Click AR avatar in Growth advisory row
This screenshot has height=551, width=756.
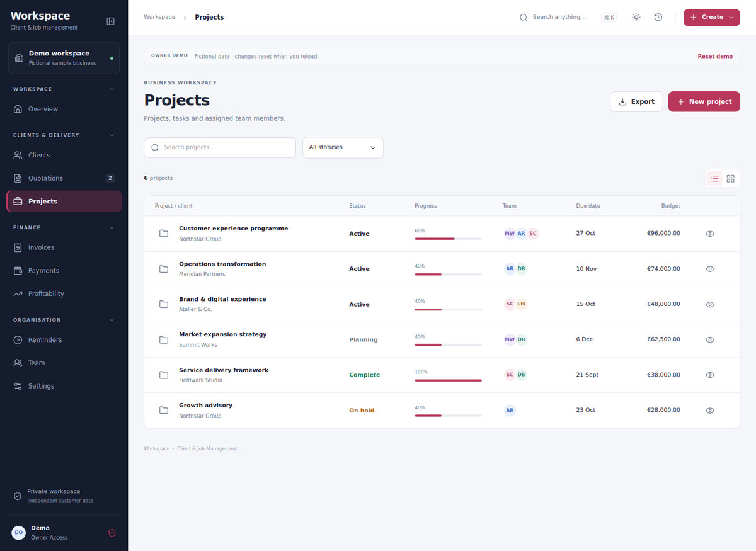[x=510, y=410]
